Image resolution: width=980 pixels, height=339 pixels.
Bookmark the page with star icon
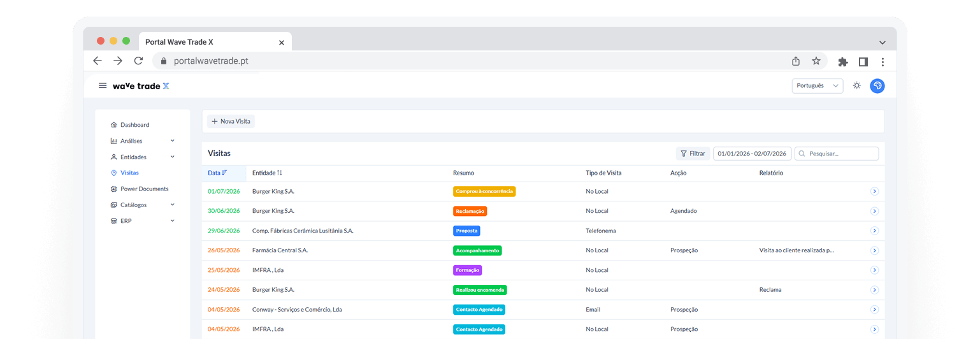pyautogui.click(x=816, y=61)
